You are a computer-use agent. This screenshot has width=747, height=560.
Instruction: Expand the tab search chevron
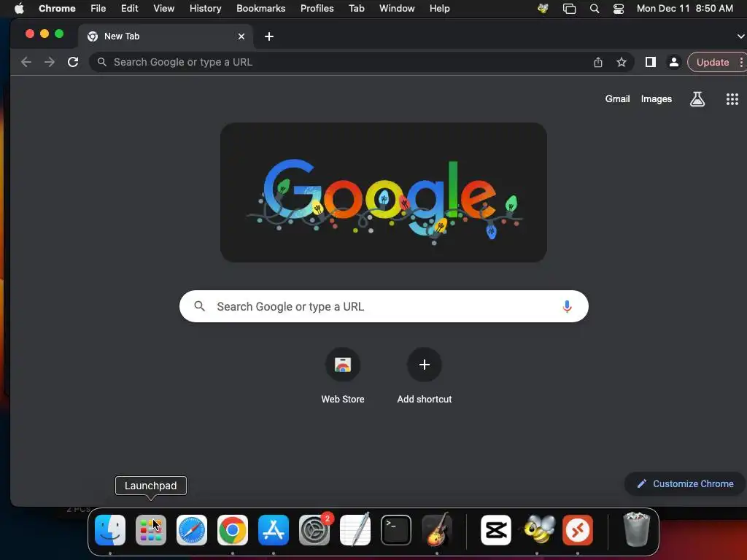tap(740, 36)
